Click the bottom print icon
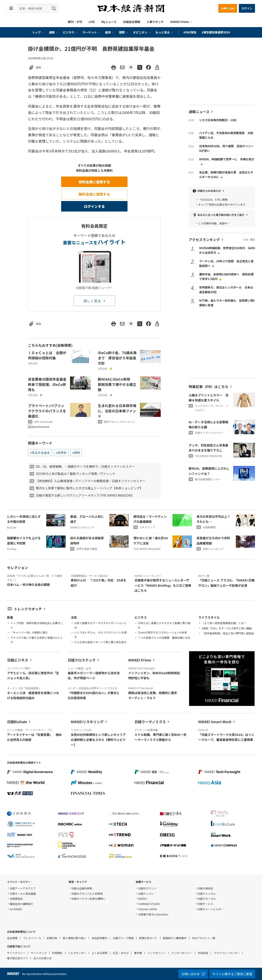The height and width of the screenshot is (980, 262). [x=114, y=324]
